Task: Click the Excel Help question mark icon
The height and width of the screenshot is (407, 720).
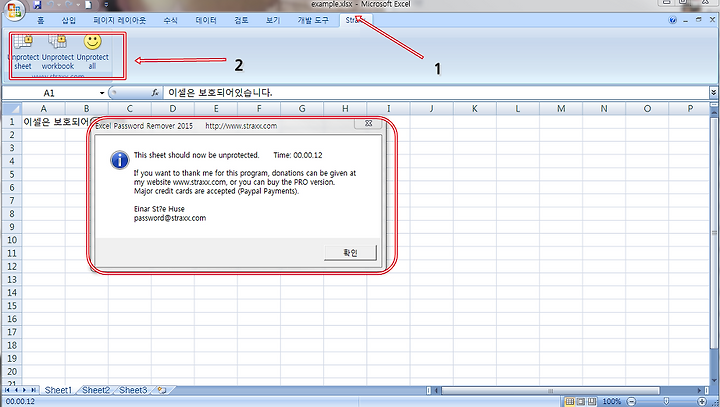Action: pyautogui.click(x=673, y=20)
